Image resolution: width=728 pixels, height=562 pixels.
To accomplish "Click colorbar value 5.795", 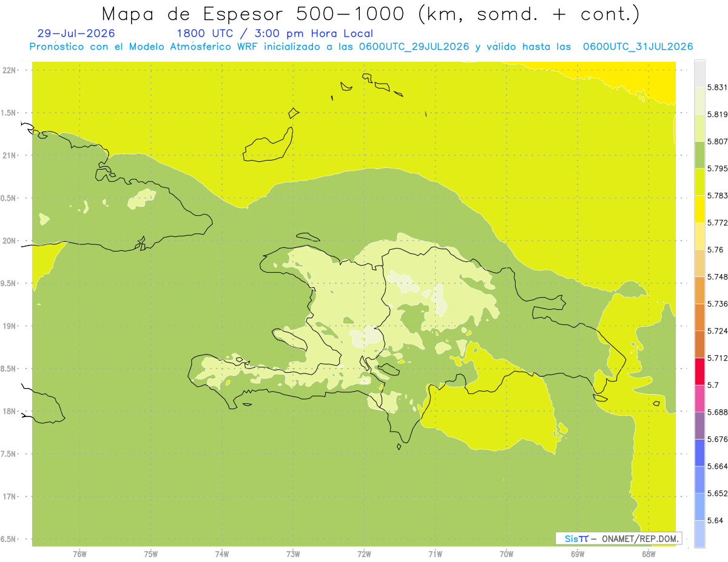I will 717,169.
